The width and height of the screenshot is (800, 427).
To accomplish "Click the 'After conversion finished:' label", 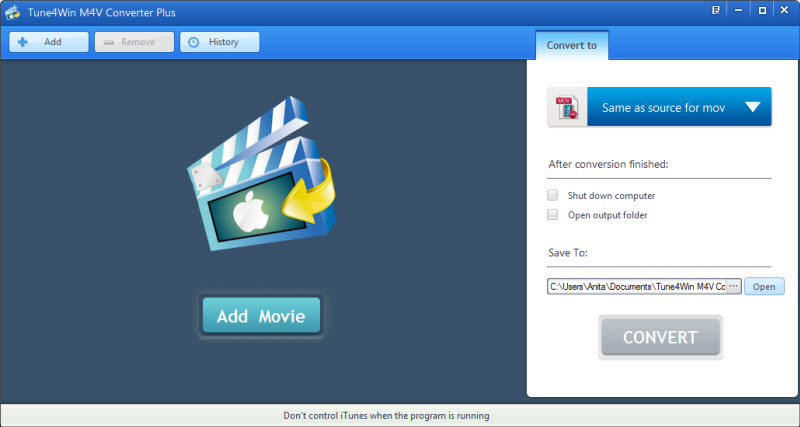I will click(x=608, y=164).
